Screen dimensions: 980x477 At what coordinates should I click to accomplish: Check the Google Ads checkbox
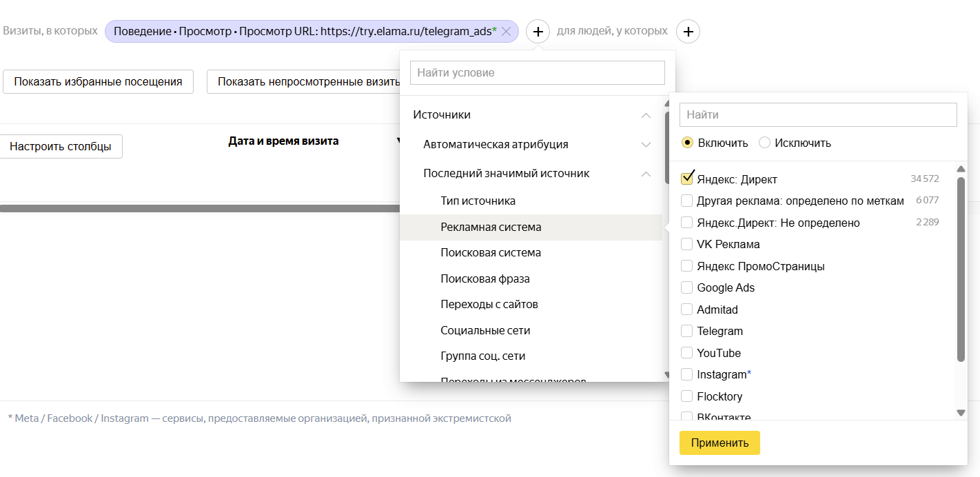point(686,287)
